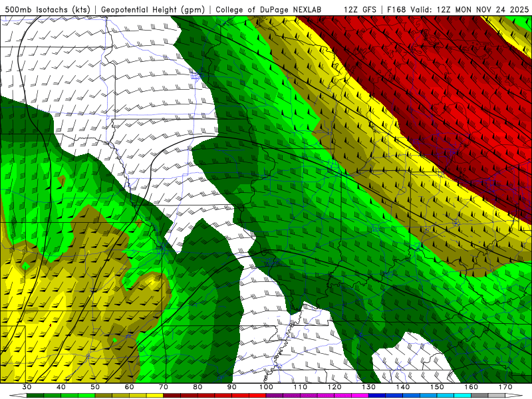This screenshot has height=399, width=532.
Task: Click the 150 label on the color scale
Action: tap(437, 387)
